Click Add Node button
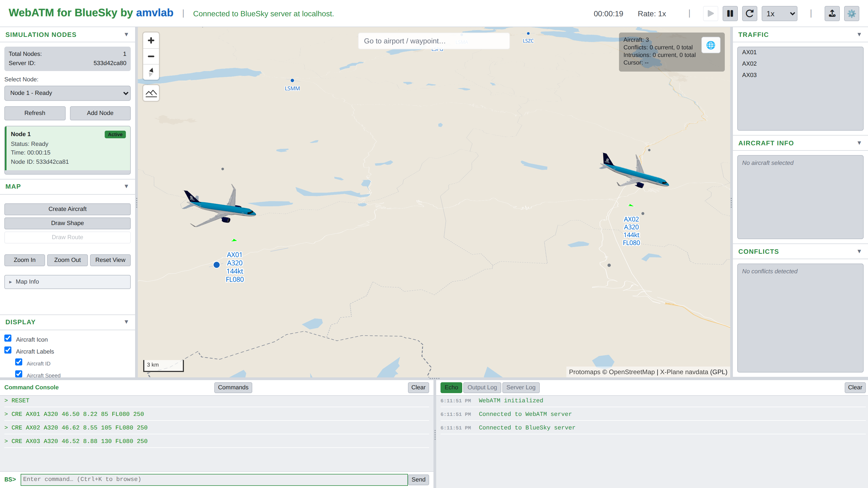 (x=100, y=113)
